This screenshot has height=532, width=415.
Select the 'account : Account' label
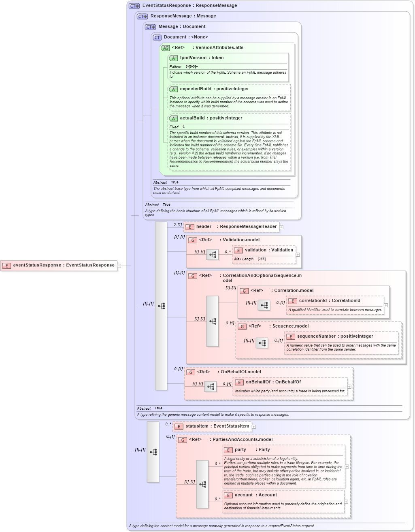pyautogui.click(x=256, y=495)
